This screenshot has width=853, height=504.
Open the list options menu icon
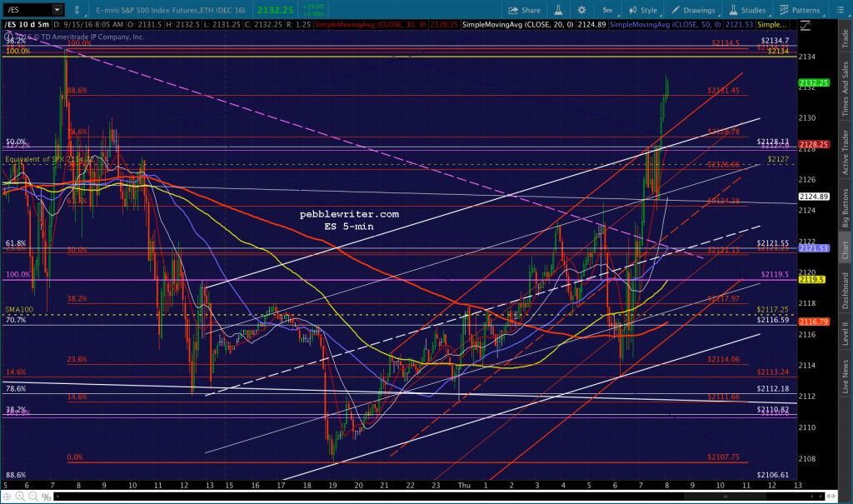click(x=840, y=10)
